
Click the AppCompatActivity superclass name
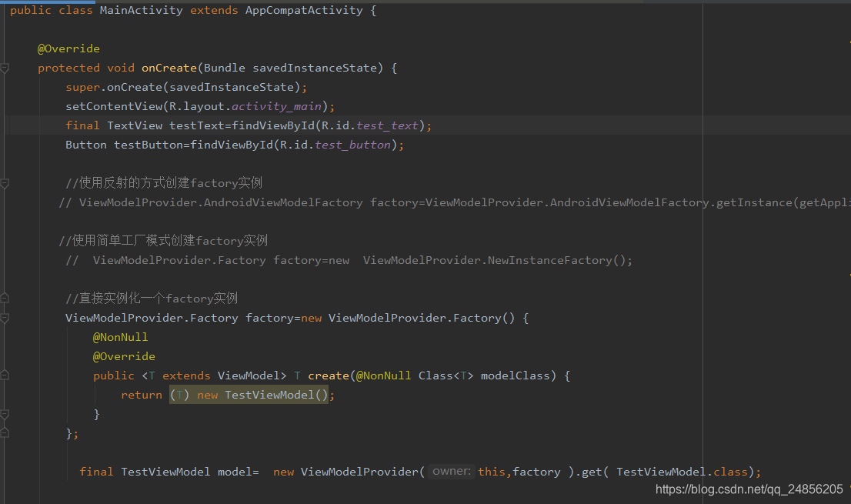[303, 10]
